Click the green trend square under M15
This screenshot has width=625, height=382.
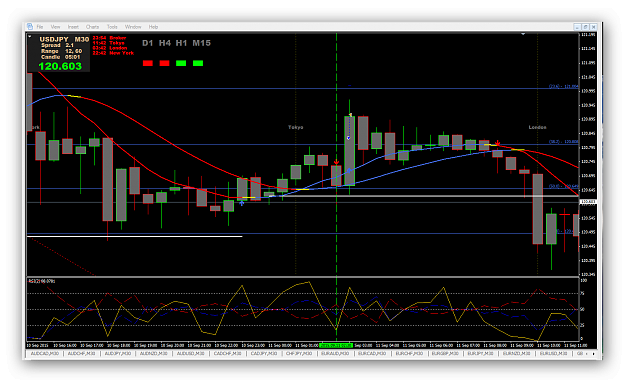(x=198, y=63)
